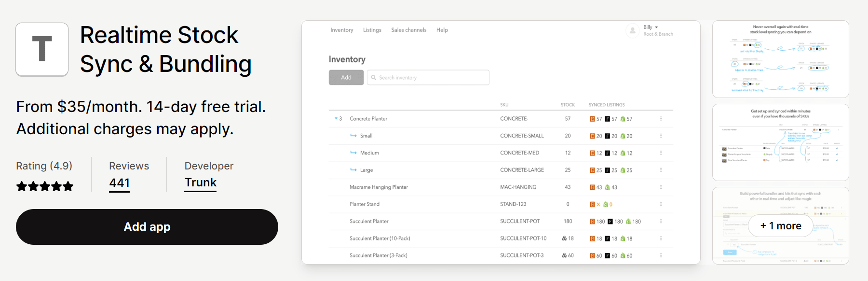The height and width of the screenshot is (281, 868).
Task: Click the child-row arrow icon beside Large
Action: [353, 170]
